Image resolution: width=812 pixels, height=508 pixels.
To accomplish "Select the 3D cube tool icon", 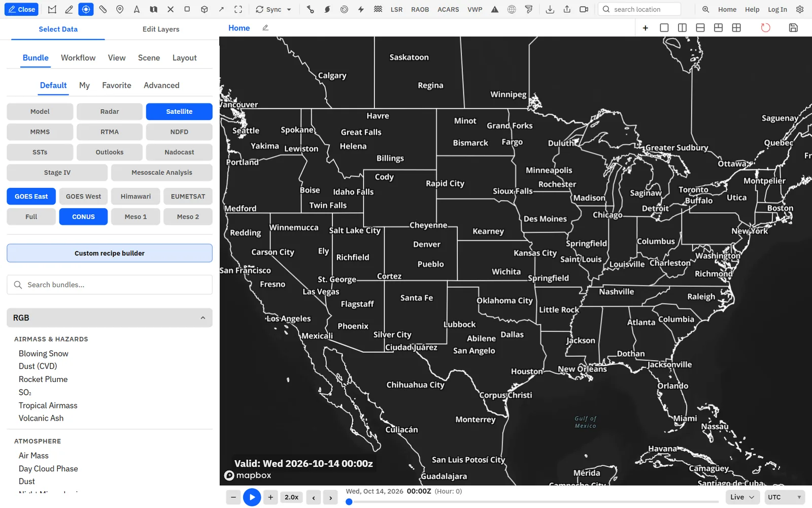I will tap(204, 9).
